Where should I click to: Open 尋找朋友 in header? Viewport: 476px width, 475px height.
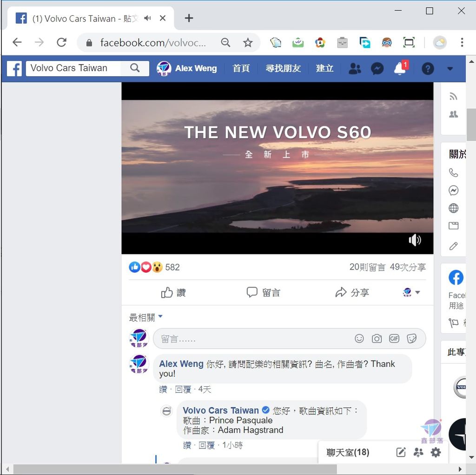click(x=283, y=68)
